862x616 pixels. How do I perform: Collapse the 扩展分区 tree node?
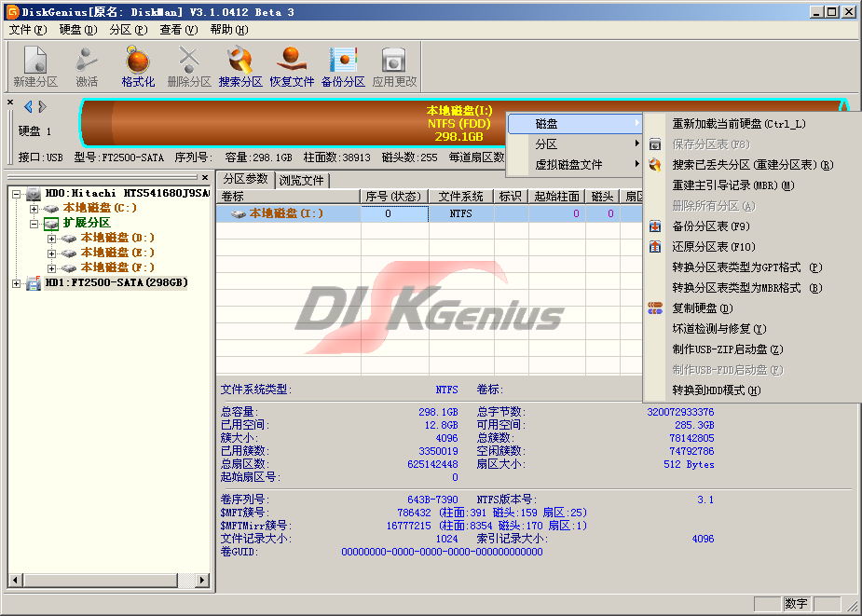34,224
